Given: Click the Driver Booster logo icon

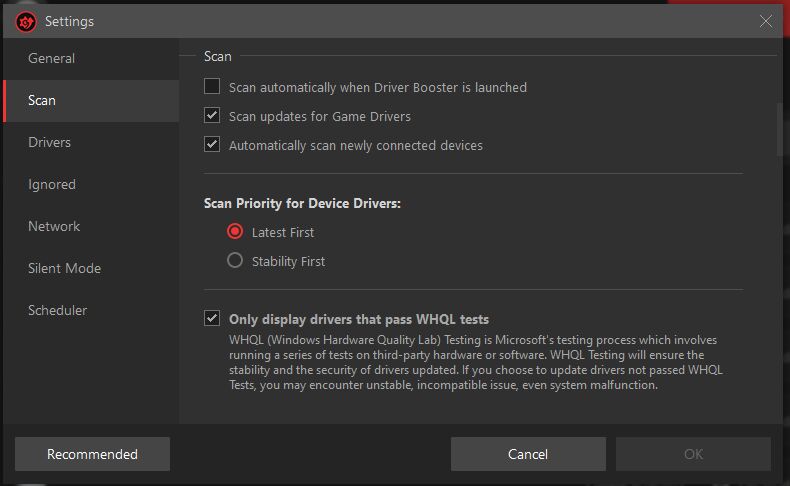Looking at the screenshot, I should pyautogui.click(x=26, y=22).
